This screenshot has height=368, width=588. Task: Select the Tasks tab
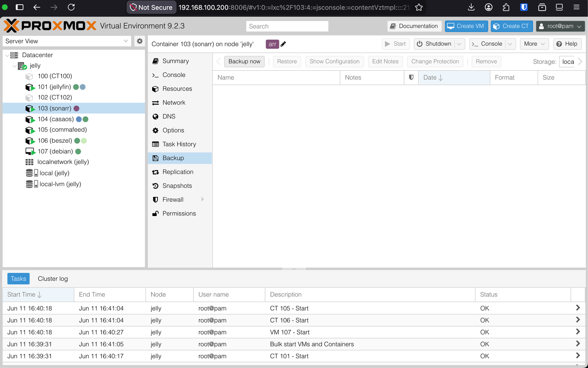[19, 278]
